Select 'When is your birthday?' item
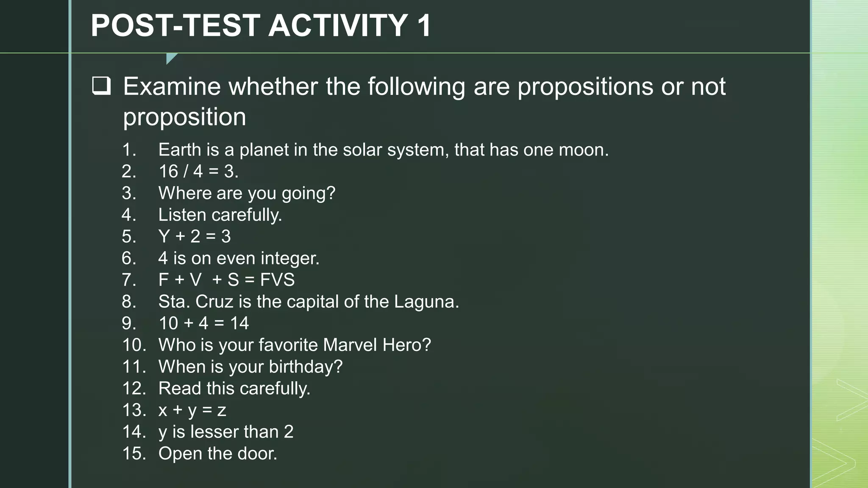Viewport: 868px width, 488px height. (x=250, y=367)
